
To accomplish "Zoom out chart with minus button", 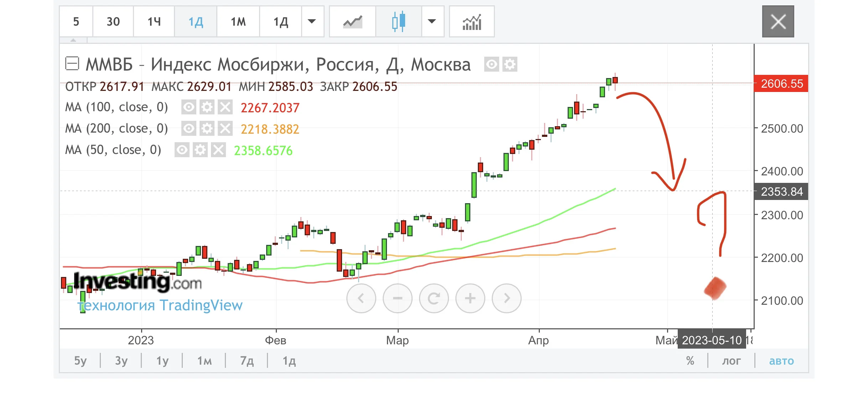I will 398,298.
